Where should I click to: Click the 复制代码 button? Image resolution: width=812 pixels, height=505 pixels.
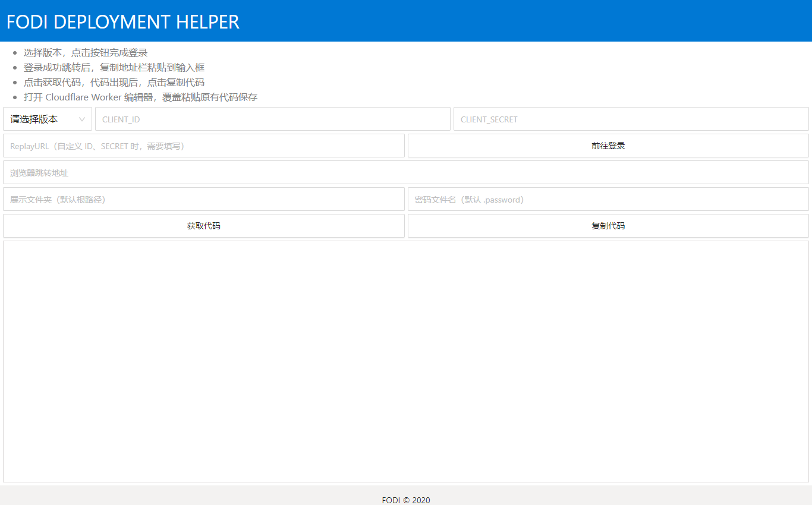608,226
